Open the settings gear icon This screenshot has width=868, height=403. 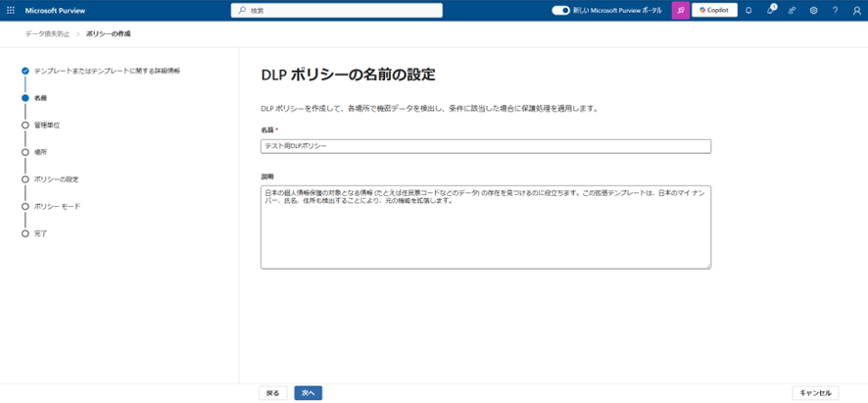813,11
